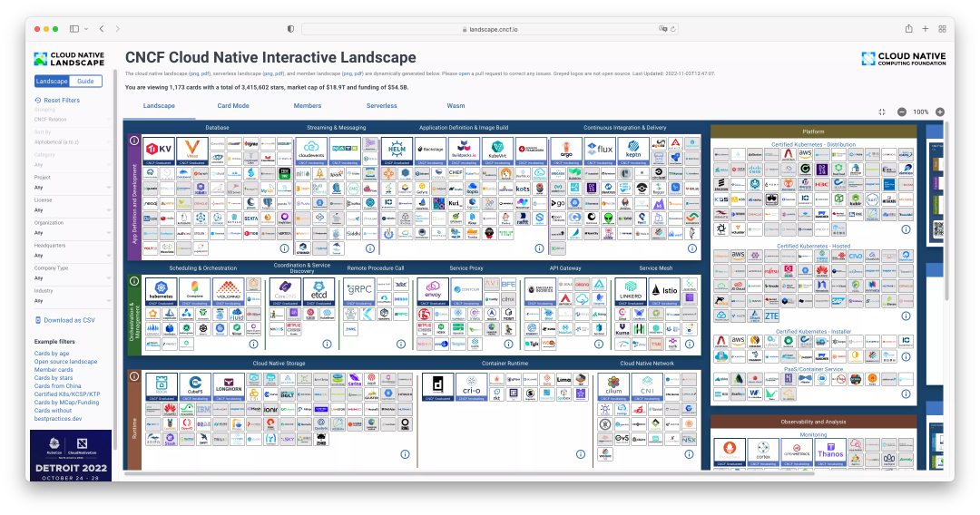
Task: Open Safari's tab overview button
Action: tap(943, 29)
